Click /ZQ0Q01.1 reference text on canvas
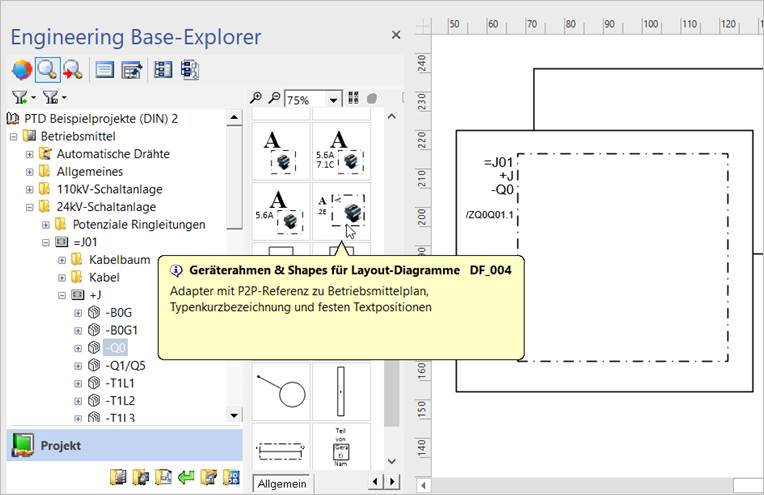Viewport: 764px width, 495px height. pyautogui.click(x=489, y=215)
